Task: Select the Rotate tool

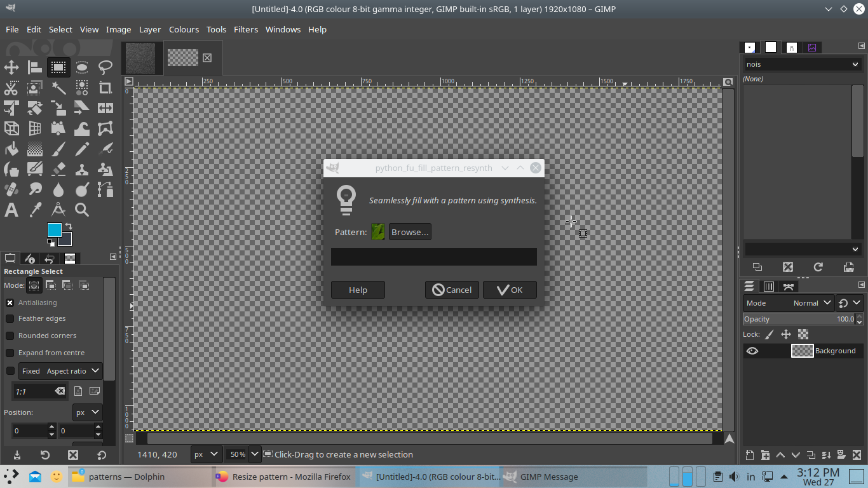Action: pos(35,108)
